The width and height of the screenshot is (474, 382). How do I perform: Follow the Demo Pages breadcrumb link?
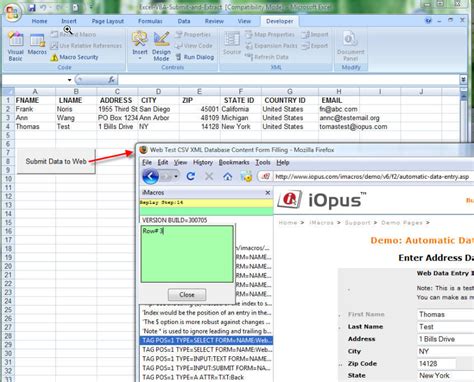(x=402, y=223)
